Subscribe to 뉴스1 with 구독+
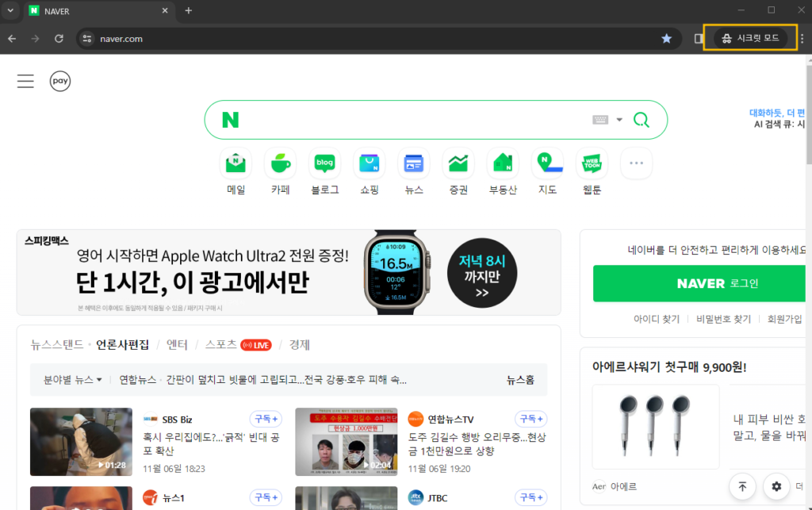Viewport: 812px width, 510px height. pos(266,497)
